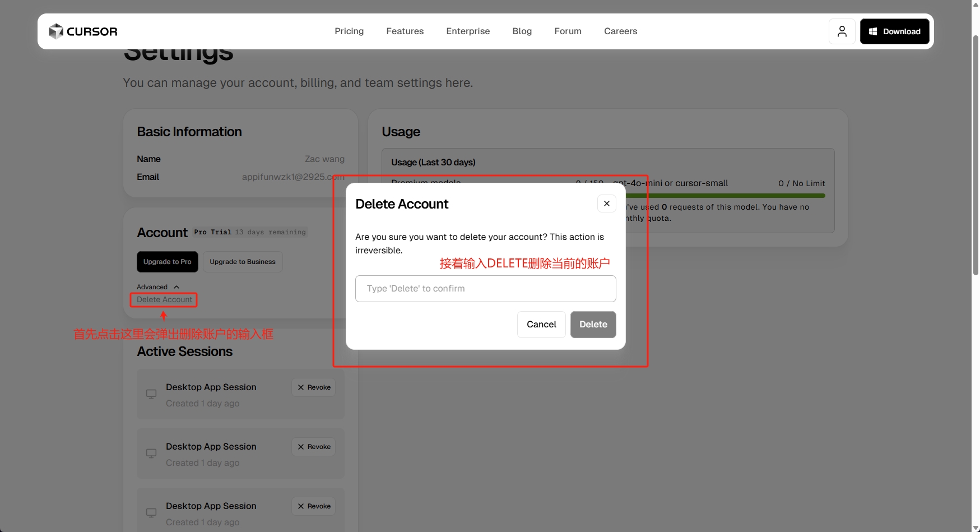The width and height of the screenshot is (980, 532).
Task: Click the 0 / No Limit value
Action: tap(801, 183)
